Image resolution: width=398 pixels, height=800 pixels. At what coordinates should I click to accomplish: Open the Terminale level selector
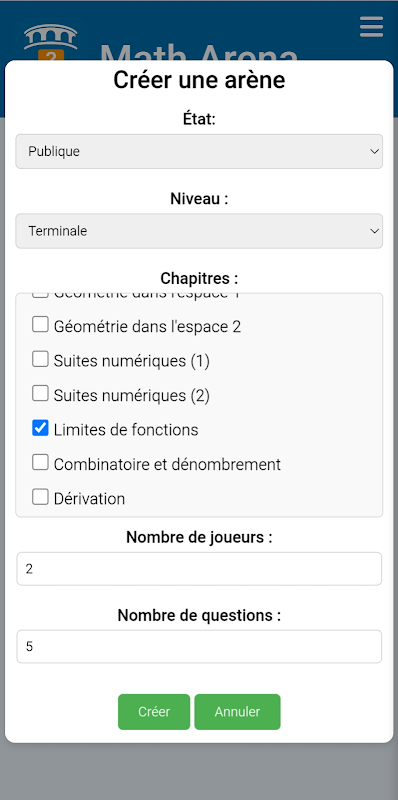(199, 231)
